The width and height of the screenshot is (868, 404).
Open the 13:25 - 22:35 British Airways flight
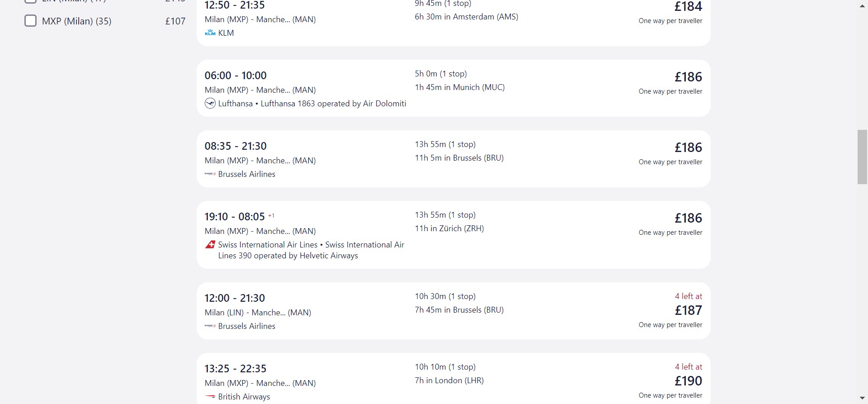point(453,378)
